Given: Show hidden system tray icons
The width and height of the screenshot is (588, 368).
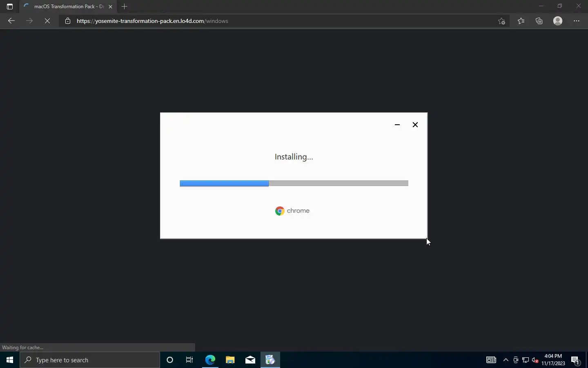Looking at the screenshot, I should coord(506,360).
